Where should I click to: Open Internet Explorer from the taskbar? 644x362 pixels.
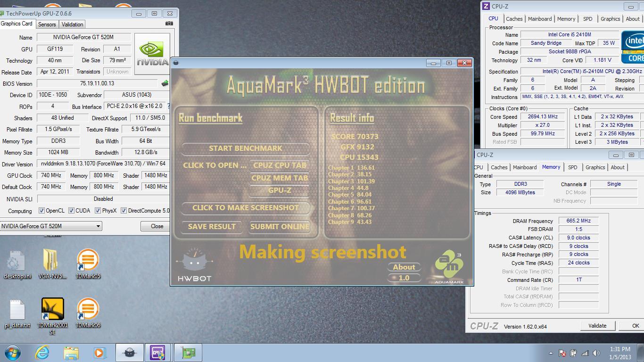(42, 353)
